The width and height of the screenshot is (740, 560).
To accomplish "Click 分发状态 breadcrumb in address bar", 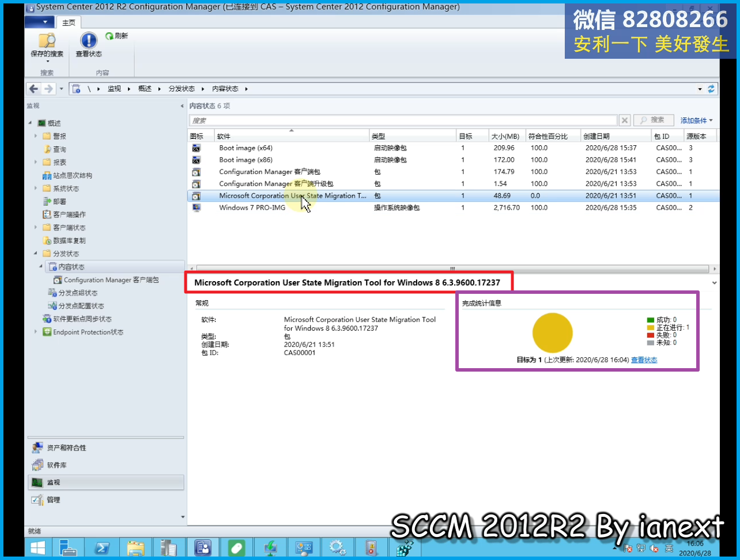I will tap(182, 89).
